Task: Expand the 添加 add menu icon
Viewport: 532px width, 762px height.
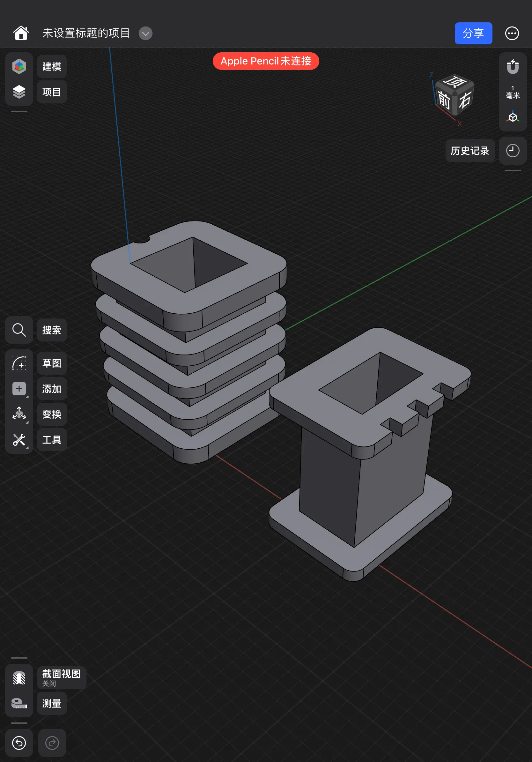Action: (x=19, y=389)
